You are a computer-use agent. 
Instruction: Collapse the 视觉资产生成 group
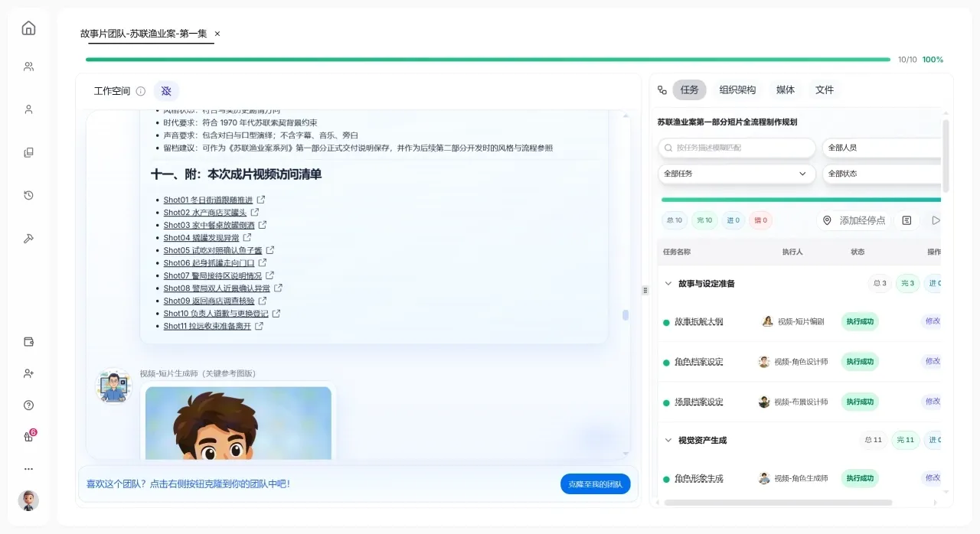668,441
